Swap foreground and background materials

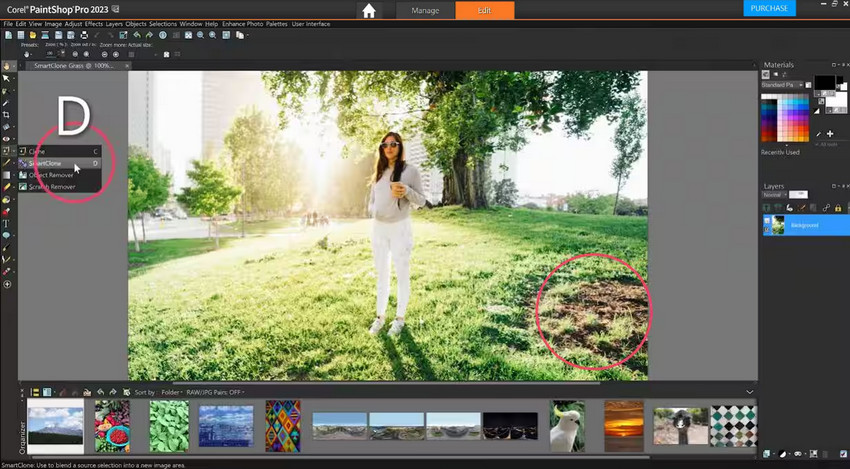[821, 101]
